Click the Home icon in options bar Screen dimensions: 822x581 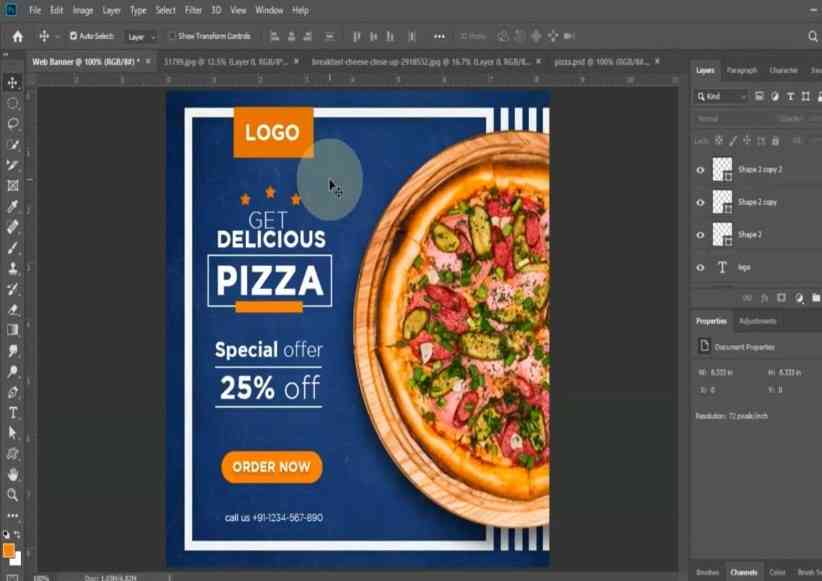(17, 36)
